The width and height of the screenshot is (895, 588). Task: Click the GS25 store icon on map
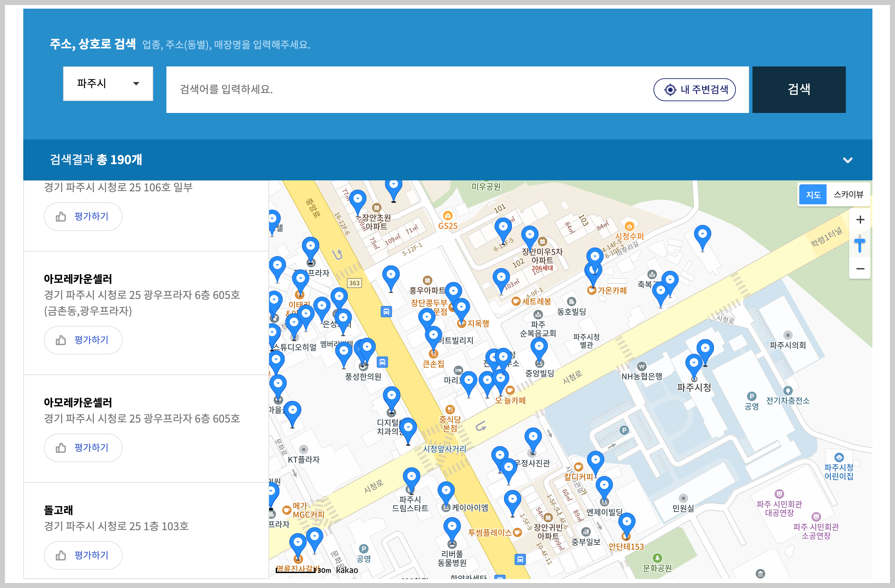pyautogui.click(x=447, y=216)
